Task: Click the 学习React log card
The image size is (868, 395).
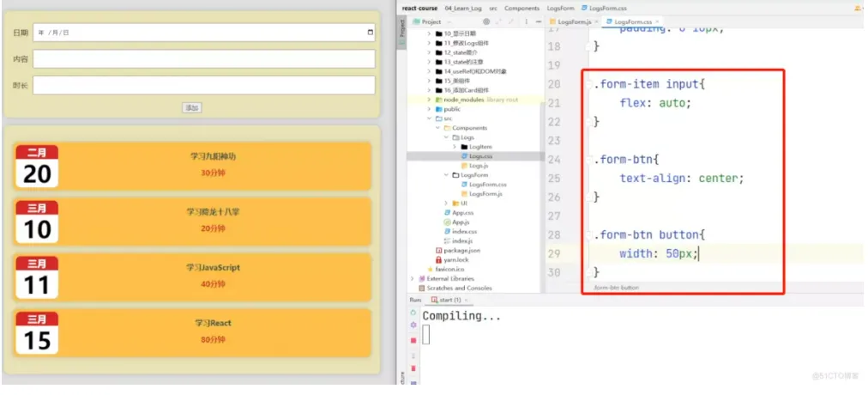Action: (191, 332)
